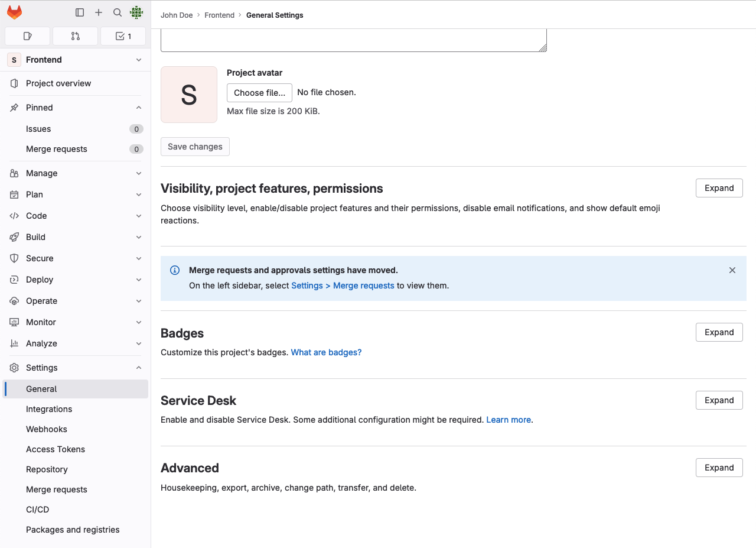Expand the Manage section chevron
This screenshot has width=756, height=548.
pos(139,173)
